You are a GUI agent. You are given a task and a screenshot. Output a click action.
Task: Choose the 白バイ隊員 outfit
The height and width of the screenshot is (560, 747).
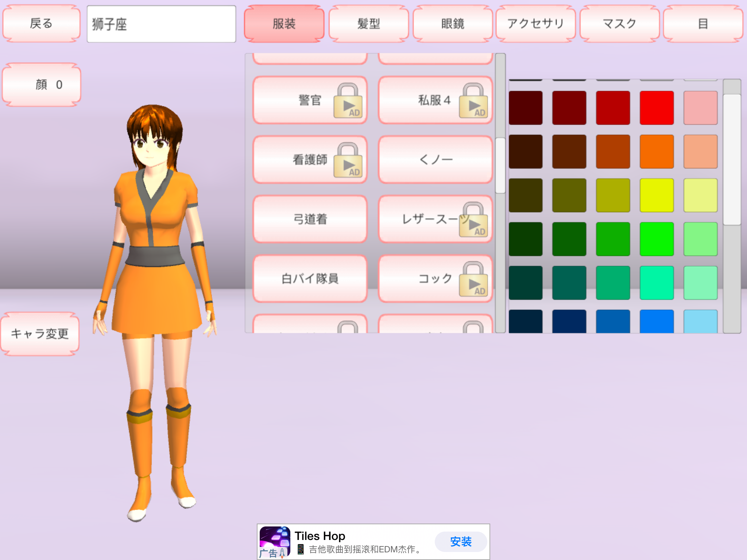[x=310, y=279]
